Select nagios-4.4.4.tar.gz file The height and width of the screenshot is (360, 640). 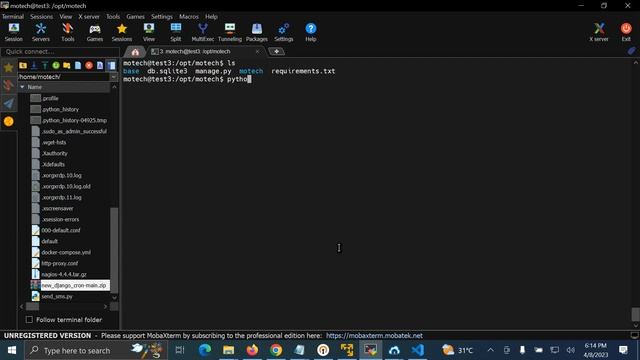(64, 274)
